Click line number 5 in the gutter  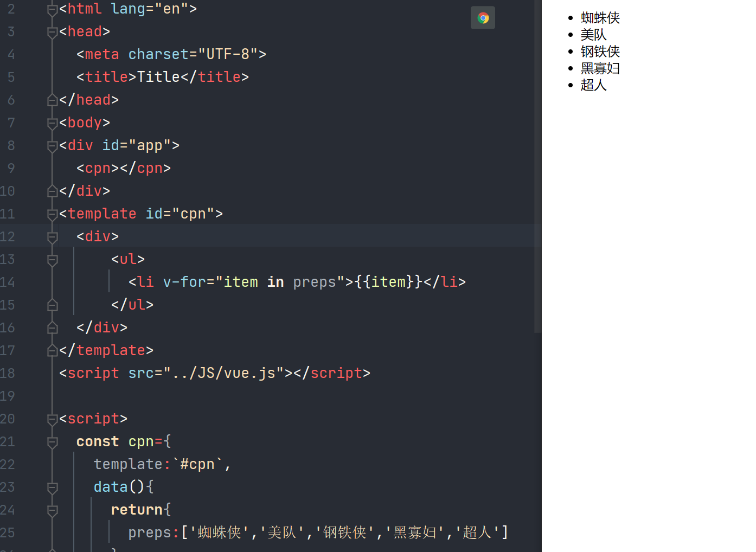pyautogui.click(x=11, y=77)
